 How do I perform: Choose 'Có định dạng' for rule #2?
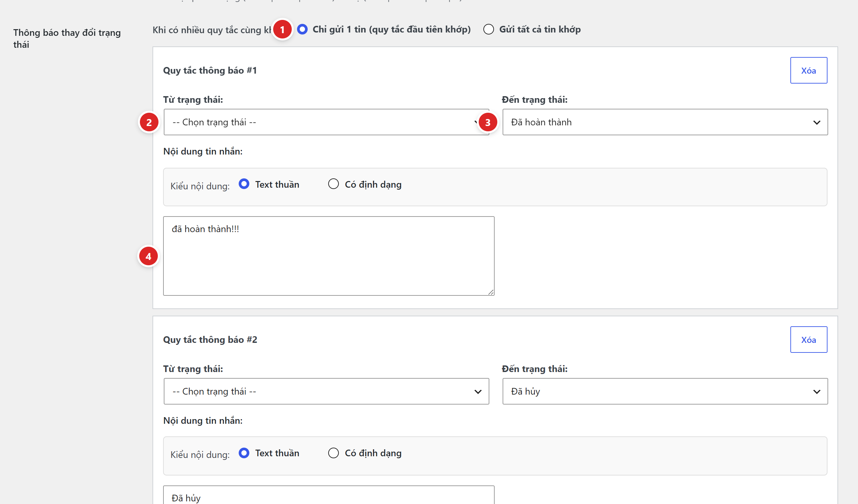tap(333, 453)
